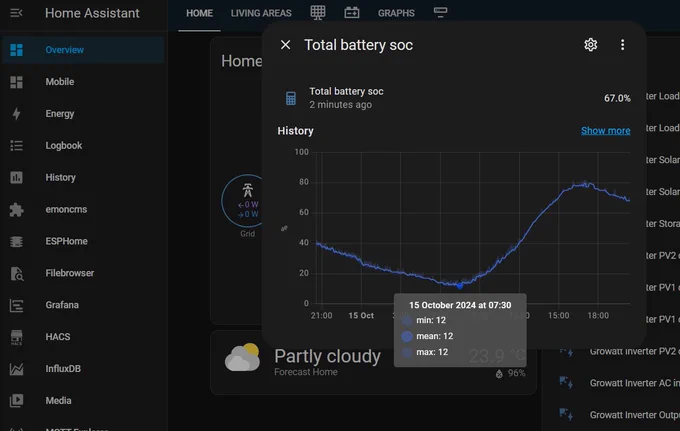Open the last display tab icon

tap(440, 13)
